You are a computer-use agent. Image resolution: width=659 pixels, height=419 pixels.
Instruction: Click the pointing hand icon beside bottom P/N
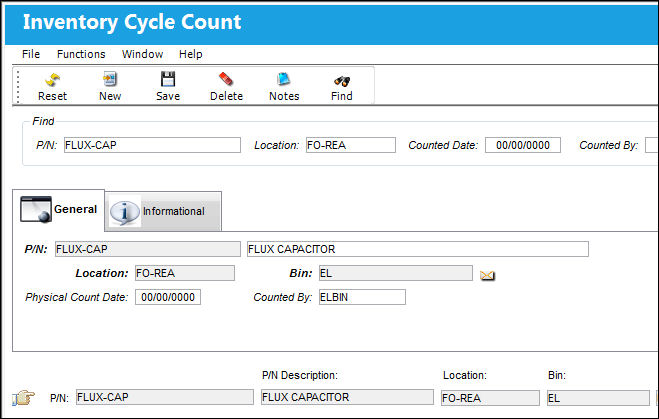tap(24, 398)
